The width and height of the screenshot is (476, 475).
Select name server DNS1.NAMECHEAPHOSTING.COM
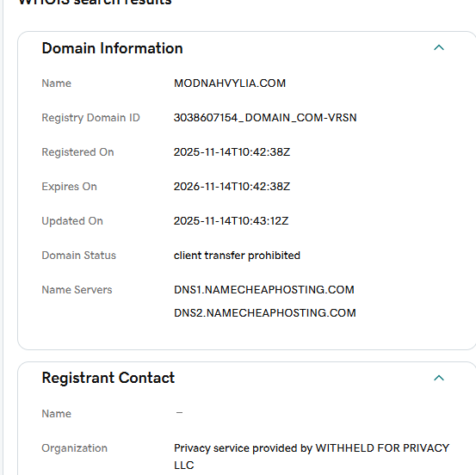pos(264,290)
